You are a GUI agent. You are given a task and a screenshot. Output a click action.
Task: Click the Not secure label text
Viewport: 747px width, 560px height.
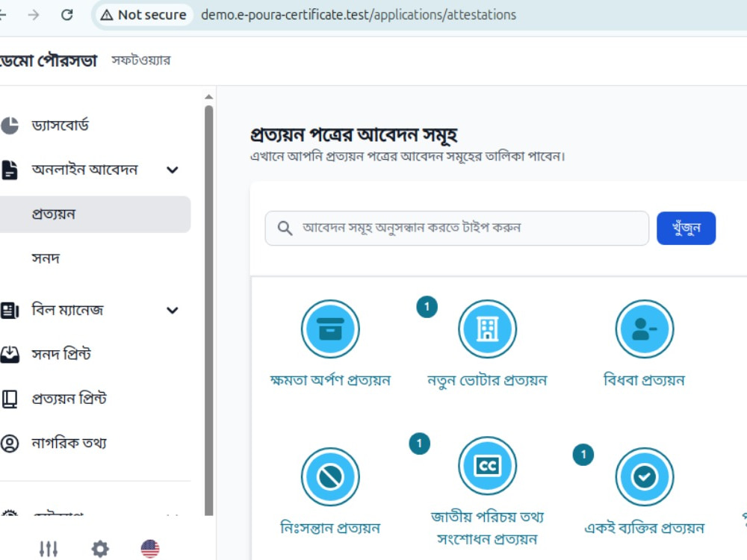pyautogui.click(x=152, y=15)
